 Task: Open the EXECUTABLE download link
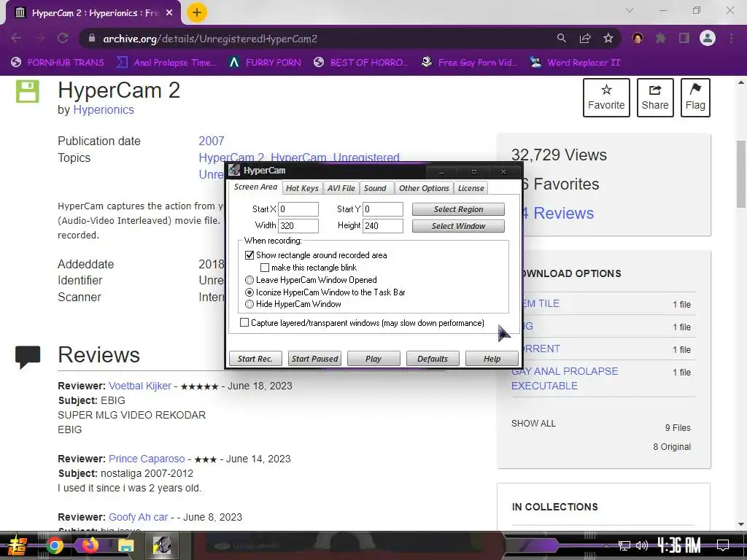[565, 378]
